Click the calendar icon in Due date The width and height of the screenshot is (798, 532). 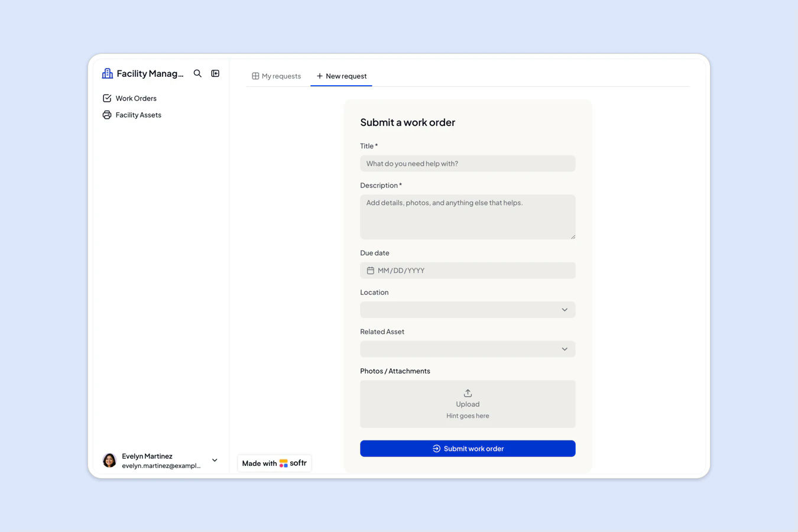pos(371,271)
